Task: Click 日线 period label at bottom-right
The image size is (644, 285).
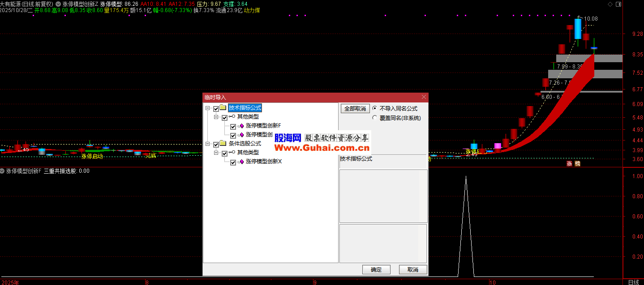Action: (633, 282)
